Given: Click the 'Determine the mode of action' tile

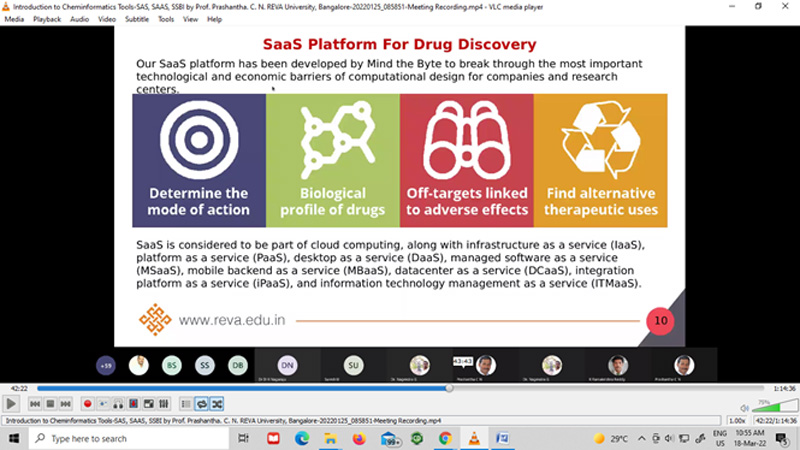Looking at the screenshot, I should (199, 160).
